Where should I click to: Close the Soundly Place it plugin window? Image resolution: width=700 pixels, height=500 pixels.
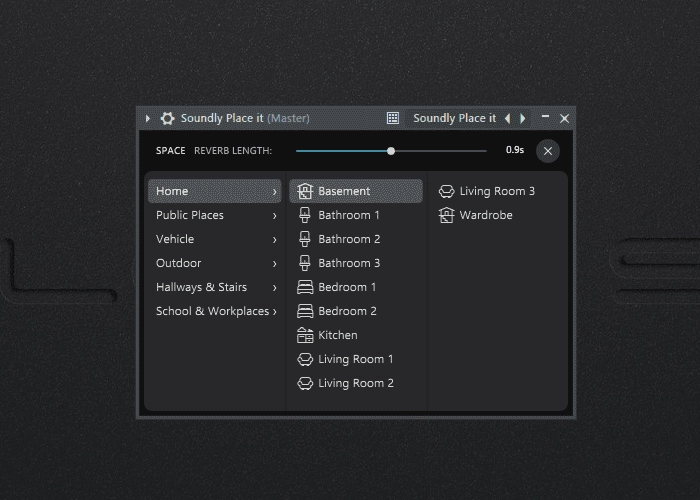click(564, 118)
